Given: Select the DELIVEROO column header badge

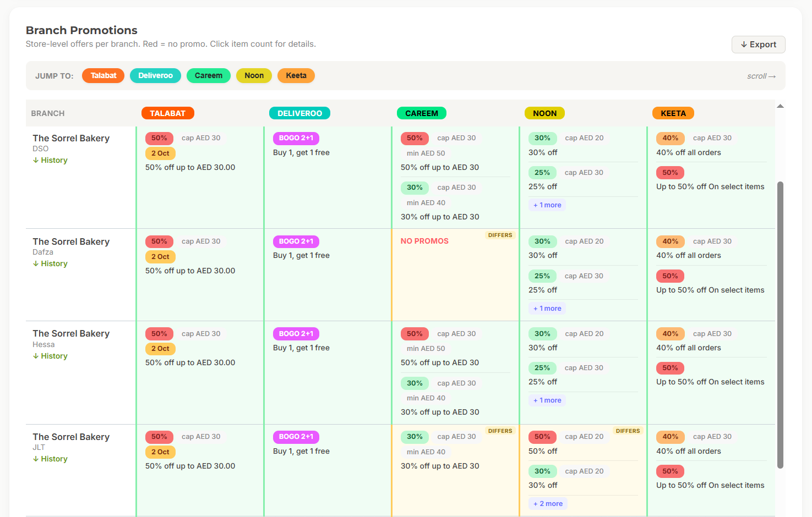Looking at the screenshot, I should pyautogui.click(x=299, y=113).
